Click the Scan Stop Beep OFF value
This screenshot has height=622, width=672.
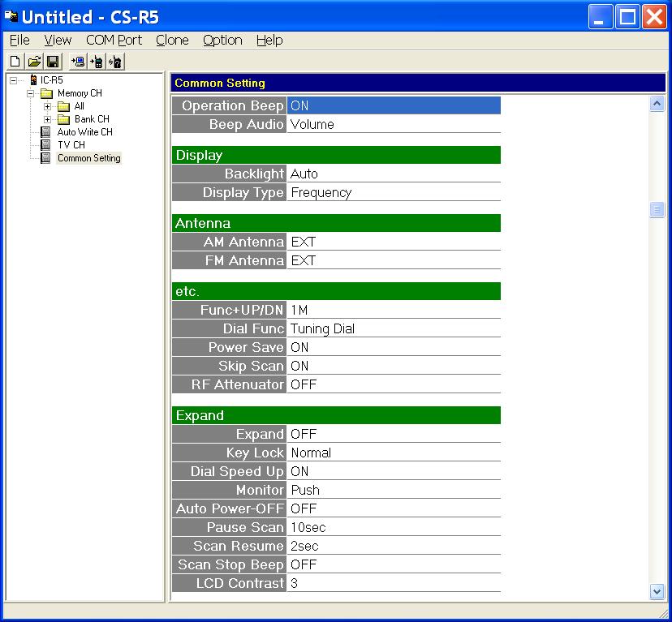(x=394, y=564)
